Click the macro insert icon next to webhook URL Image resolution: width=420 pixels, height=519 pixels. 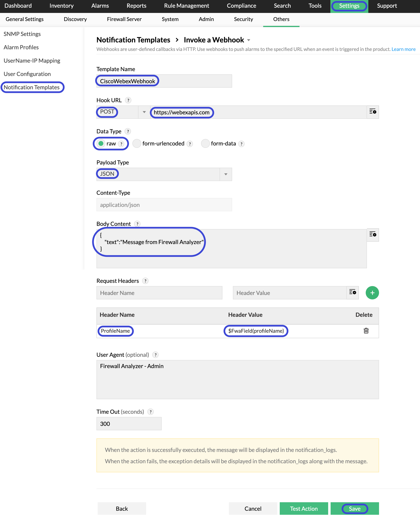(x=373, y=112)
